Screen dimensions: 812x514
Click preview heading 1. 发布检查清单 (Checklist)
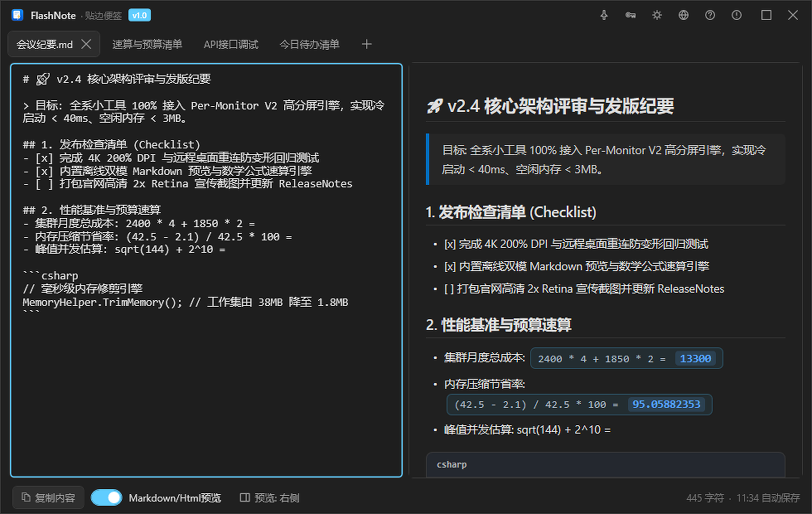click(511, 212)
